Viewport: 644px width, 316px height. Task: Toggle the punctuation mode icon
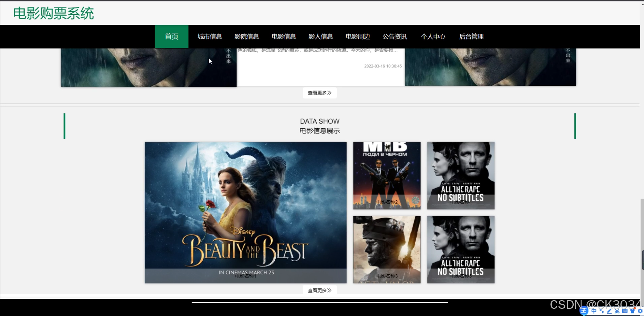(602, 311)
